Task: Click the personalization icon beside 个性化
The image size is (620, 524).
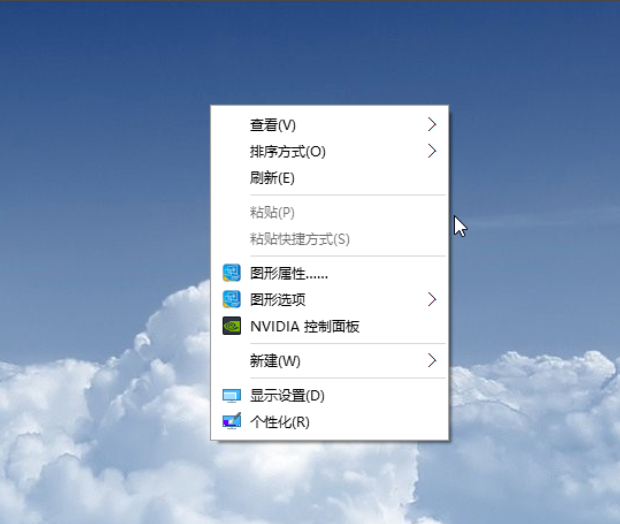Action: pyautogui.click(x=231, y=422)
